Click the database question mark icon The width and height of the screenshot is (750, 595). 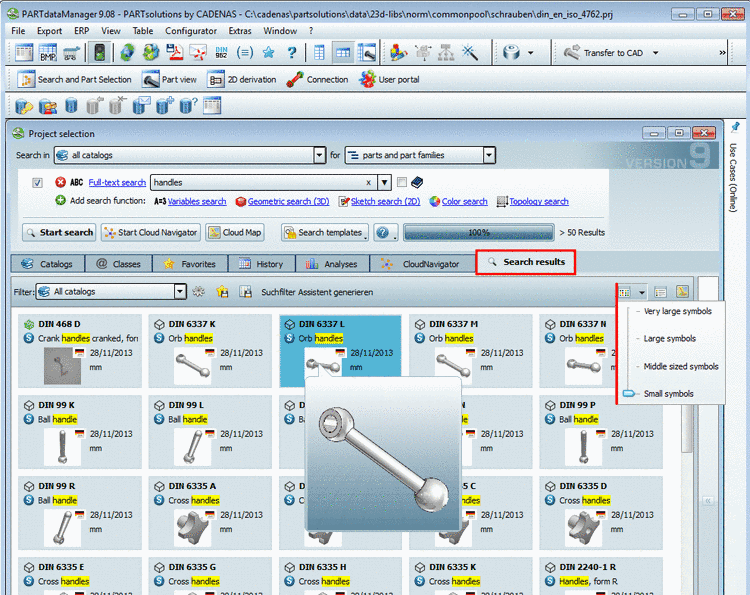point(188,106)
